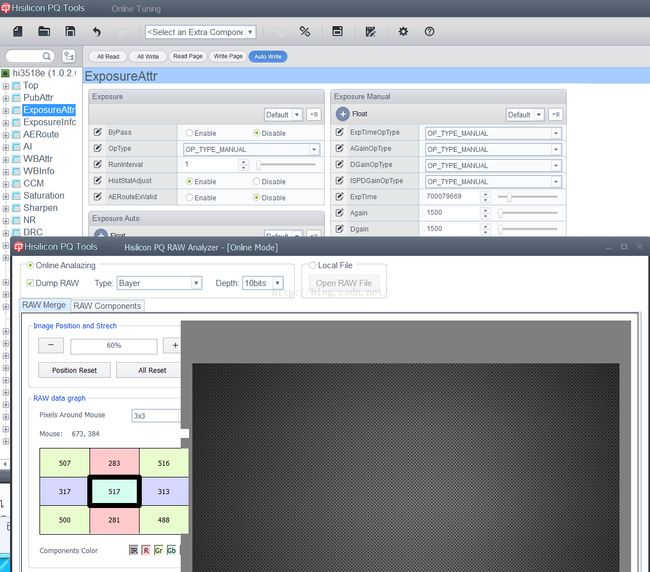Click the edit icon next to AERouteExValid
The width and height of the screenshot is (650, 572).
(97, 197)
